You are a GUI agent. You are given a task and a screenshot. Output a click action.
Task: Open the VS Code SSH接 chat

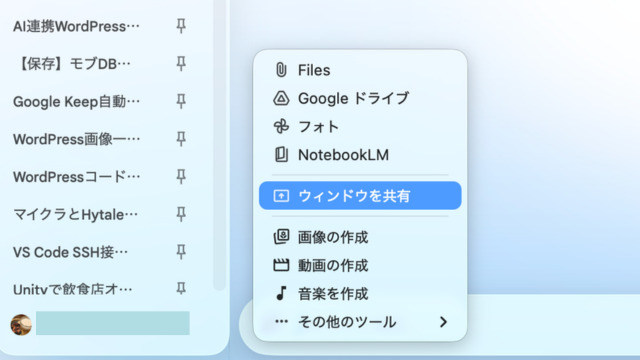pos(70,252)
